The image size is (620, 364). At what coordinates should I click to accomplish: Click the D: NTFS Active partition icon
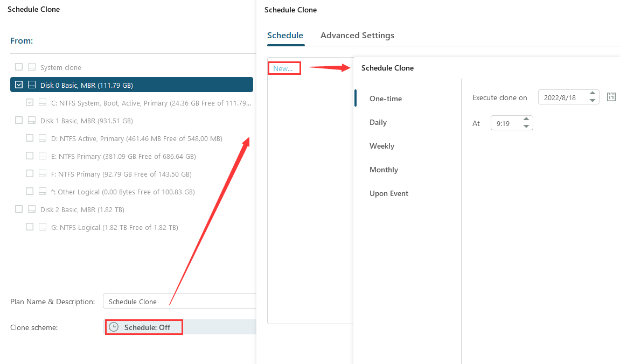click(x=43, y=138)
